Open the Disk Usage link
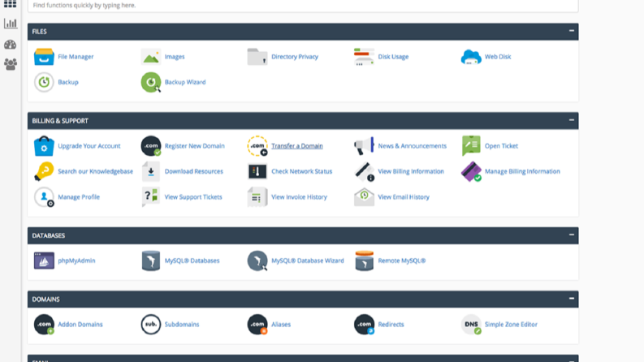 tap(393, 57)
